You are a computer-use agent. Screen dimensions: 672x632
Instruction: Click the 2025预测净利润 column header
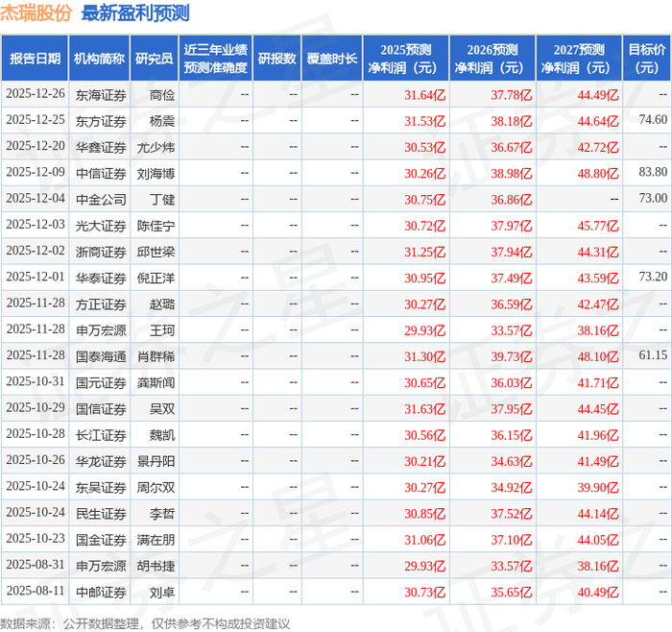pyautogui.click(x=406, y=59)
